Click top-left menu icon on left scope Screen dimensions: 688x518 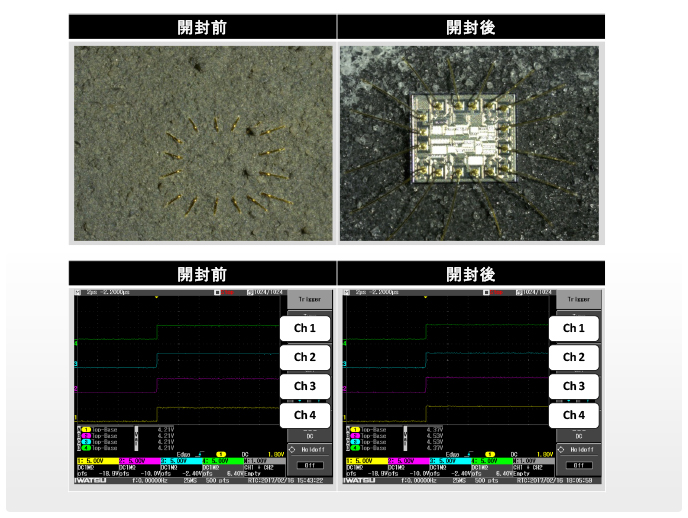pyautogui.click(x=78, y=292)
